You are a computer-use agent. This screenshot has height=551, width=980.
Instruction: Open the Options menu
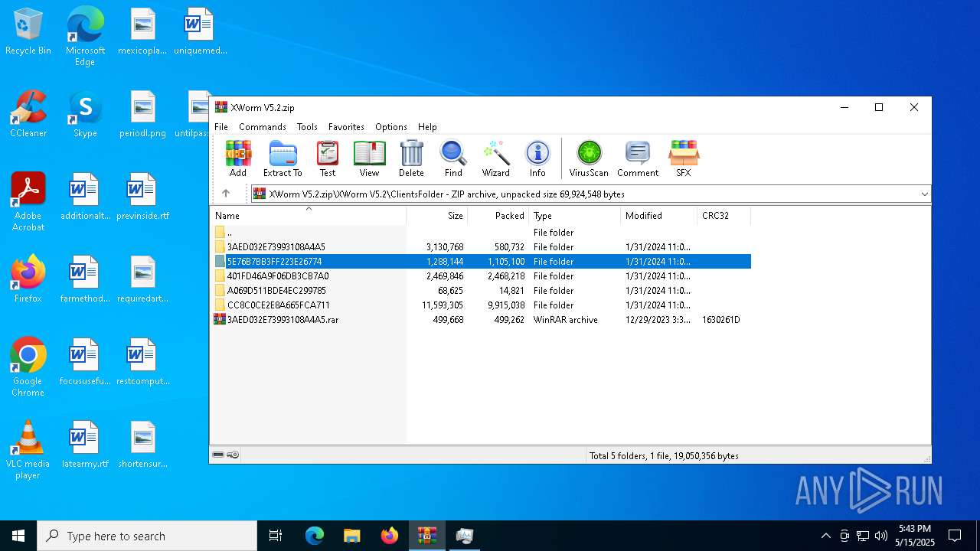(391, 127)
